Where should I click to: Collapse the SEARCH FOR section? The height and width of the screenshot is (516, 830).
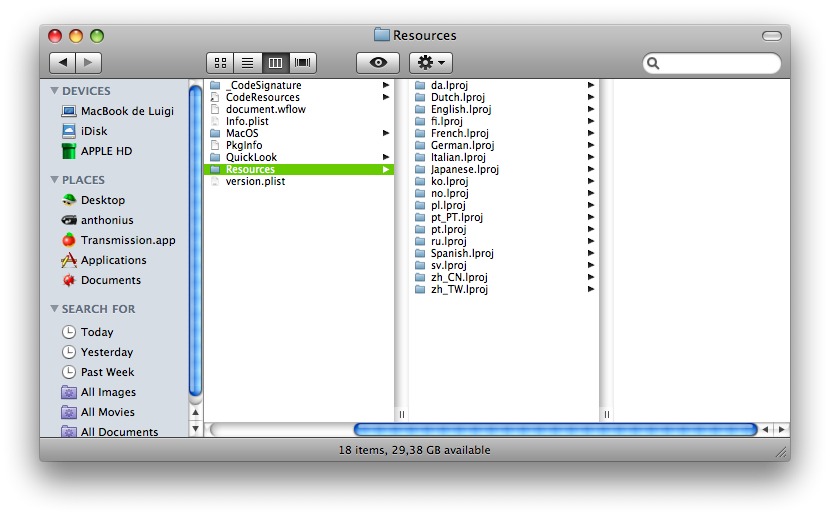54,308
